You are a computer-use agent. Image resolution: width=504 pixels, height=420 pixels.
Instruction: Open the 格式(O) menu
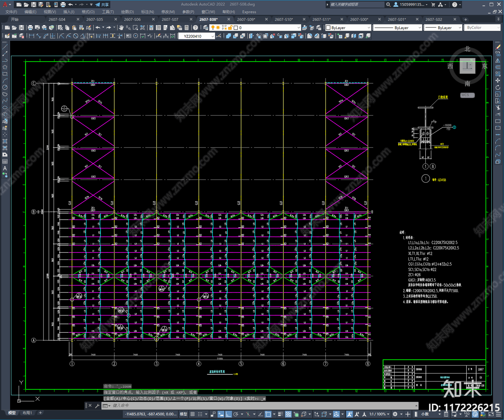tap(88, 12)
